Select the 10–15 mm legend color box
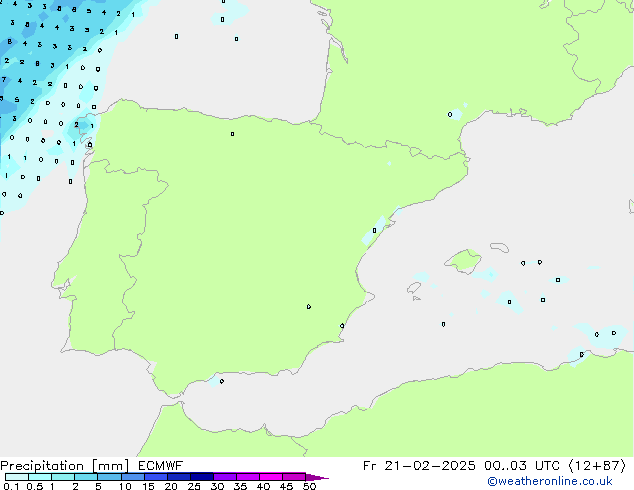634x490 pixels. click(132, 477)
